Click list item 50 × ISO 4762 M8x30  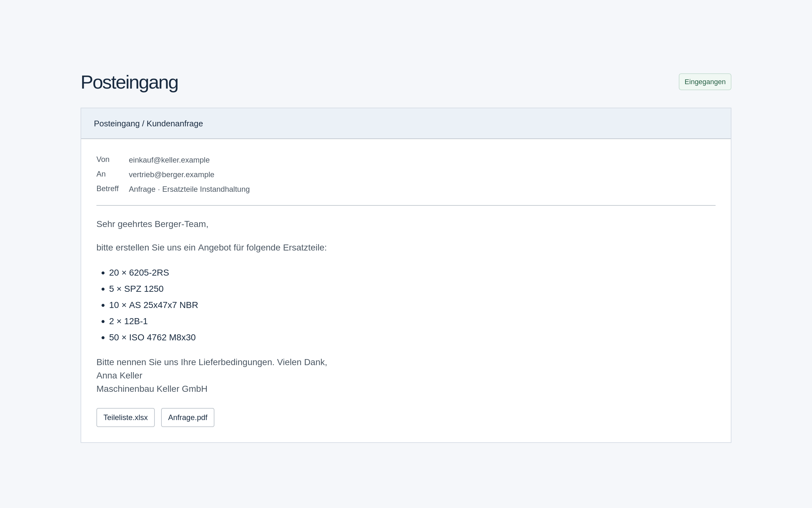click(152, 337)
